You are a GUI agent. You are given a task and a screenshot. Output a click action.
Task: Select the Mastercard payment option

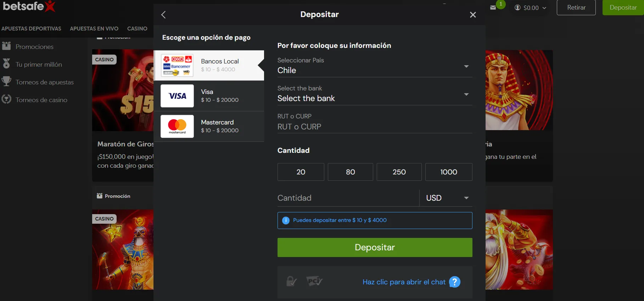(209, 126)
